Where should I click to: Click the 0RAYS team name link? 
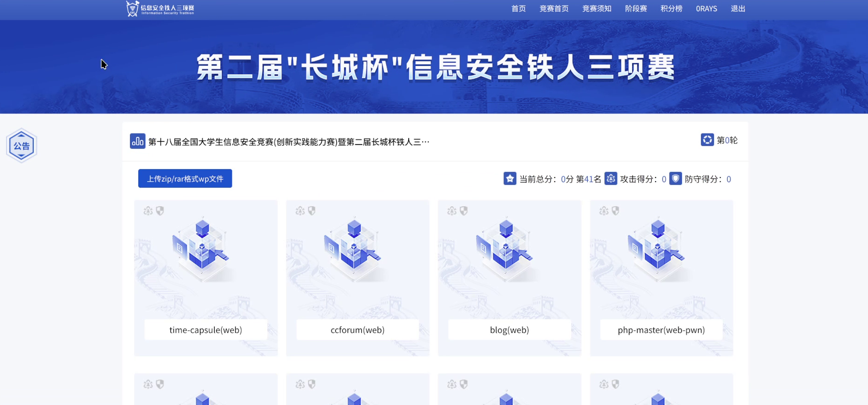[x=706, y=9]
